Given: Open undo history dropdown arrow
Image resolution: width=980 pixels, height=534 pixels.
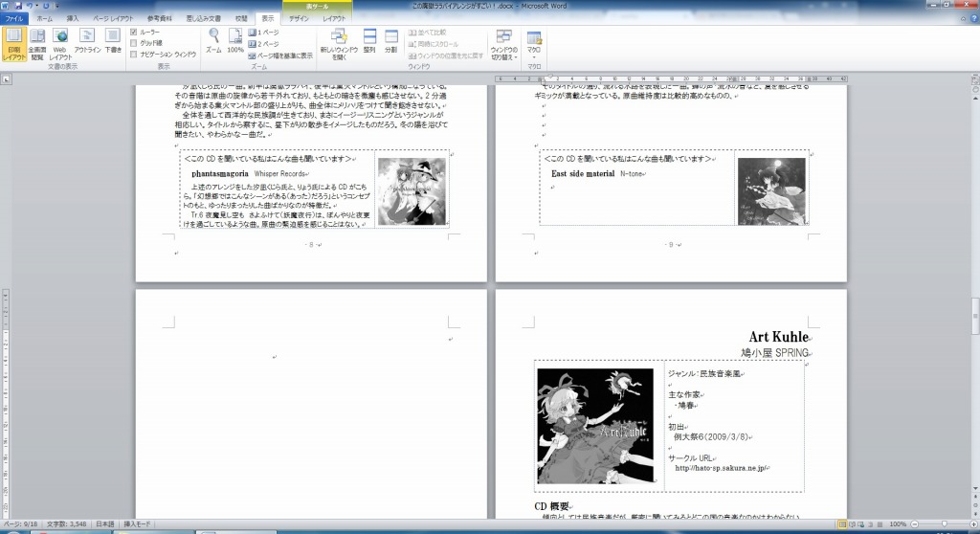Looking at the screenshot, I should 37,6.
